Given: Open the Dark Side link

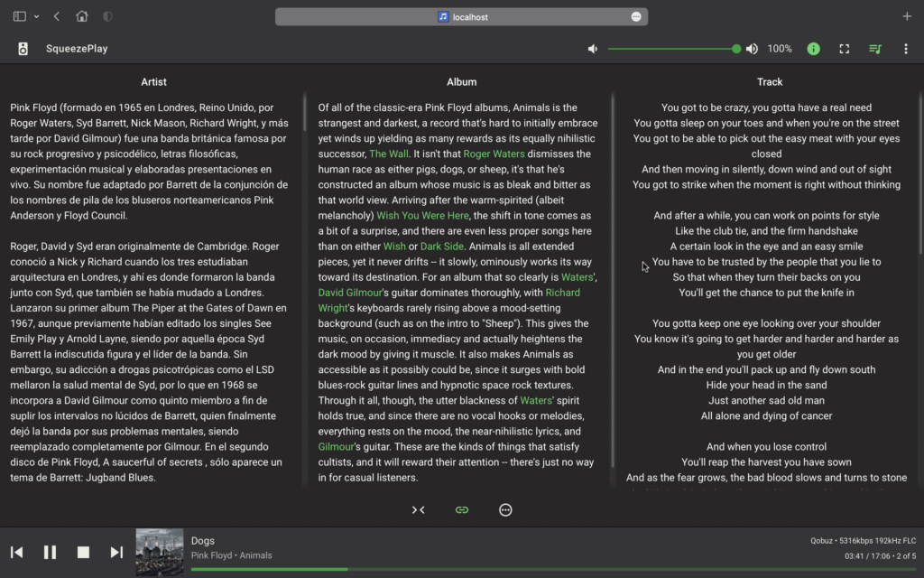Looking at the screenshot, I should (442, 246).
